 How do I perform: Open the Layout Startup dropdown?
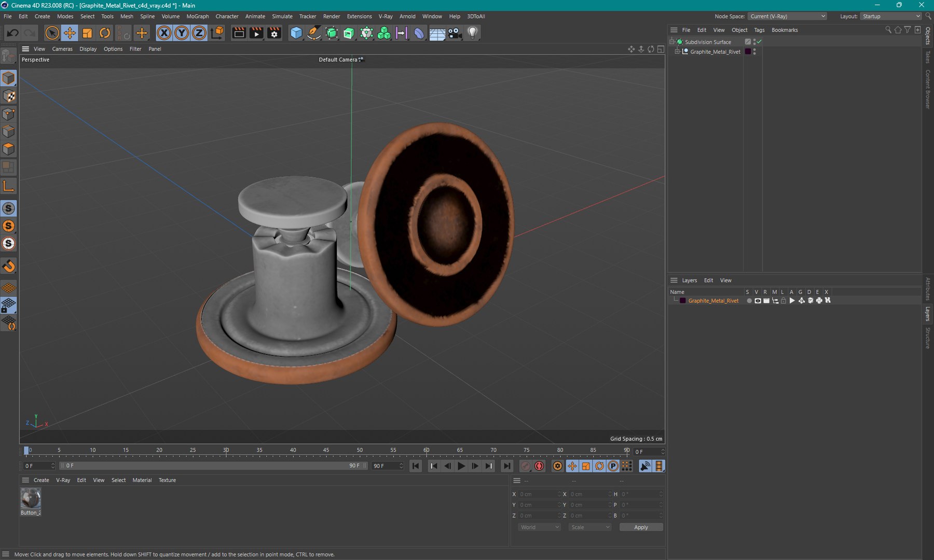(891, 17)
